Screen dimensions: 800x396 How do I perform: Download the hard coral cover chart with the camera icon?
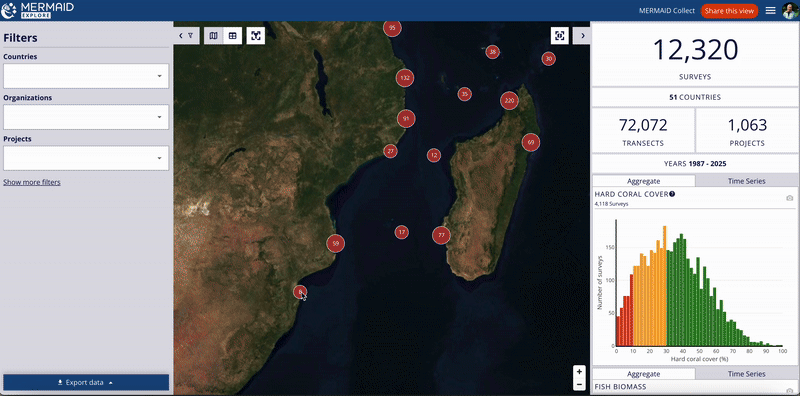(789, 198)
